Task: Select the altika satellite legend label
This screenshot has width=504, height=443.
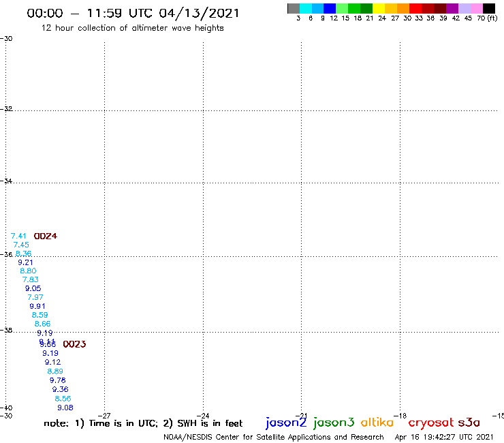Action: 377,422
